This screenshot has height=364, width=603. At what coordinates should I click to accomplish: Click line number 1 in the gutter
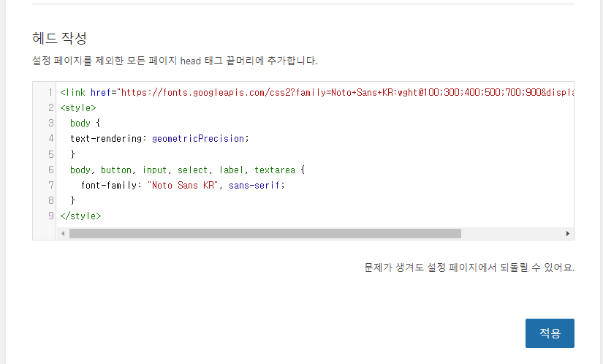coord(50,93)
